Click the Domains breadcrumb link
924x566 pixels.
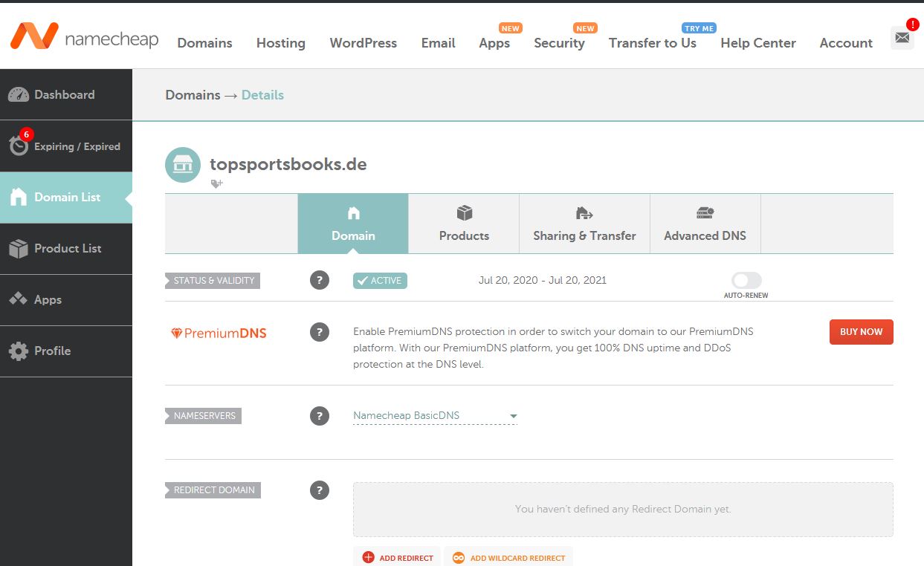pos(193,95)
